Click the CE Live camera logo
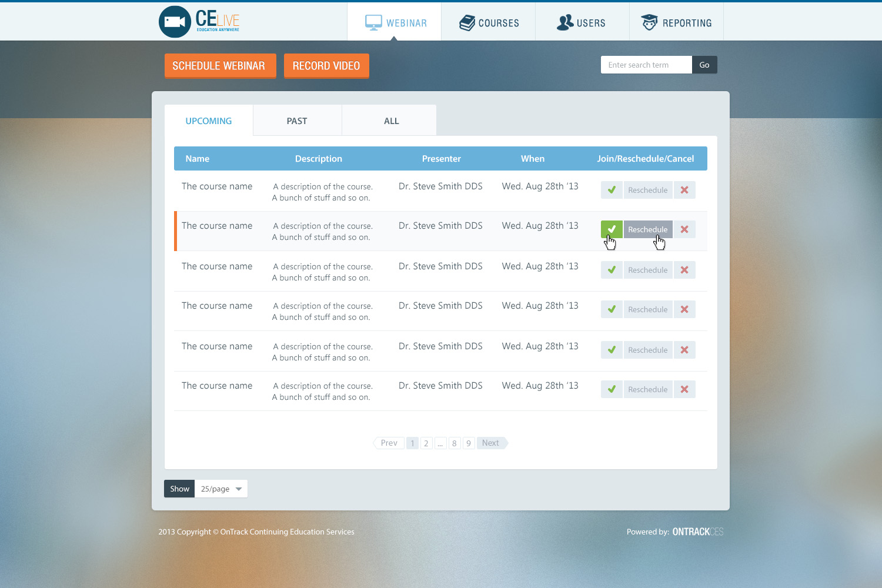This screenshot has height=588, width=882. coord(175,22)
